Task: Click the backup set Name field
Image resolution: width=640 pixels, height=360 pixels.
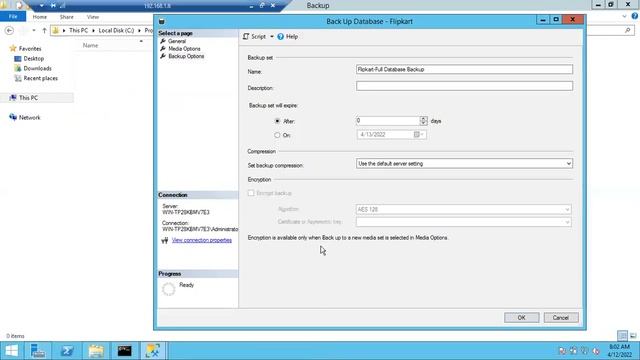Action: click(x=464, y=69)
